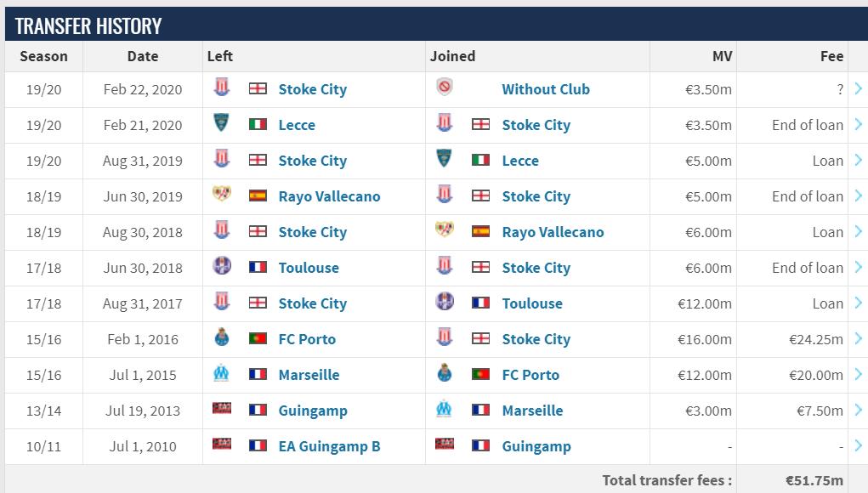Image resolution: width=868 pixels, height=493 pixels.
Task: Click the Portugal flag next to joined FC Porto
Action: point(480,374)
